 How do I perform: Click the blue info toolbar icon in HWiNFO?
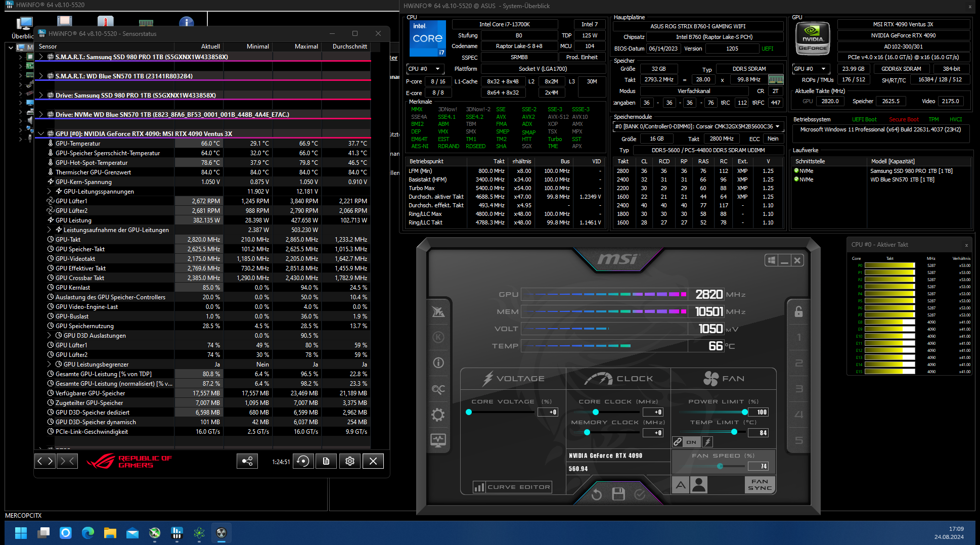[186, 22]
